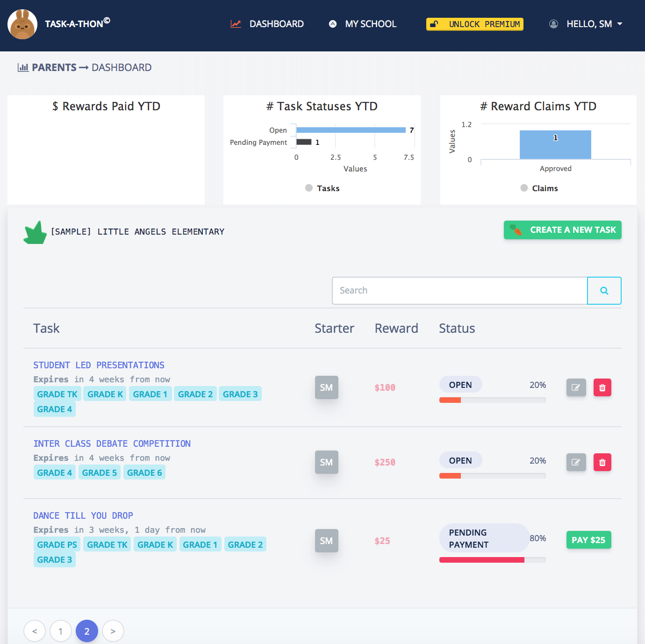Click the Reward column header
645x644 pixels.
pyautogui.click(x=396, y=328)
